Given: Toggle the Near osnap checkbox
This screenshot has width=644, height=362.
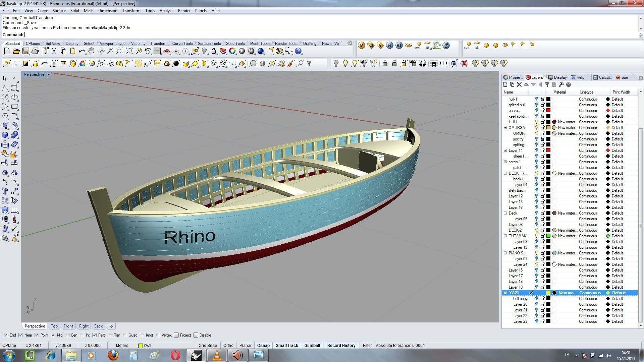Looking at the screenshot, I should 21,335.
